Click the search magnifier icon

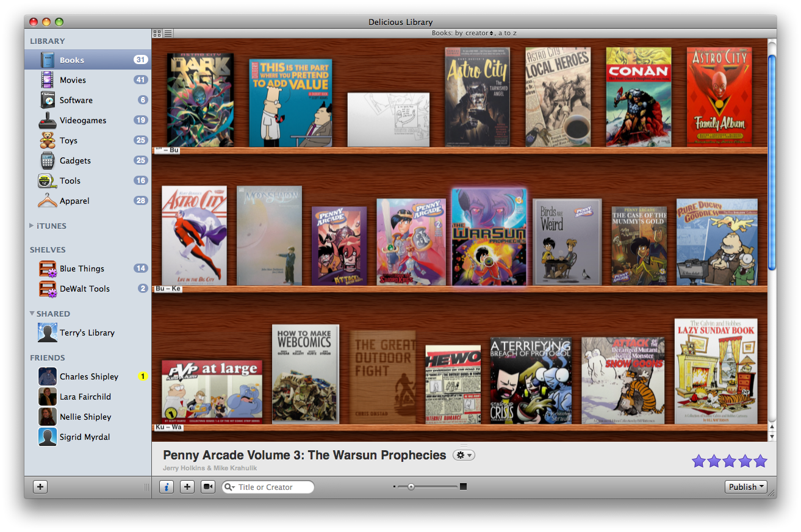[229, 487]
